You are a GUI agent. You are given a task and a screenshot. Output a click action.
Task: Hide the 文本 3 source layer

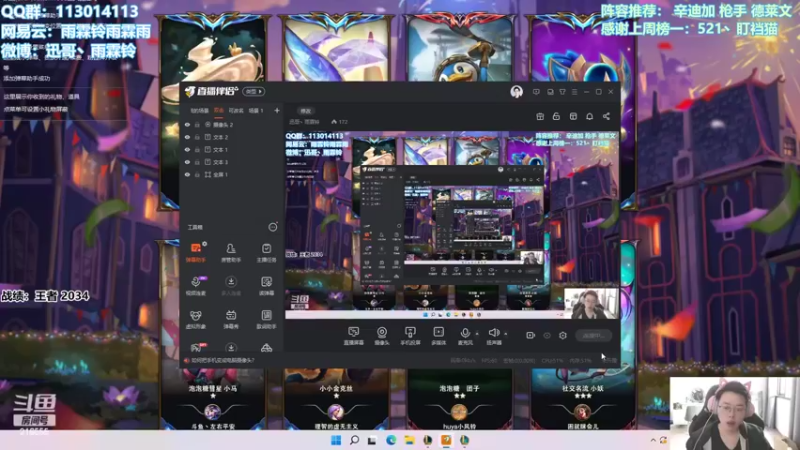187,162
